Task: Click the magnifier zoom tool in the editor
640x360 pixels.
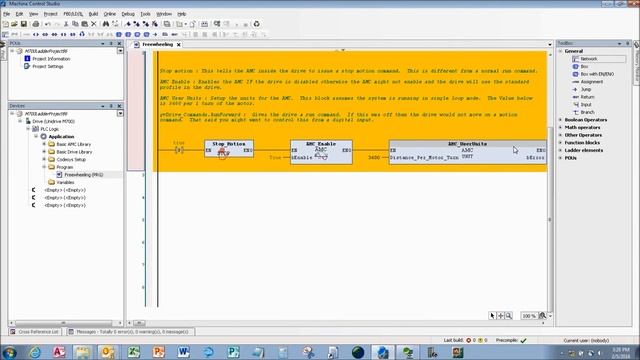Action: pos(509,316)
